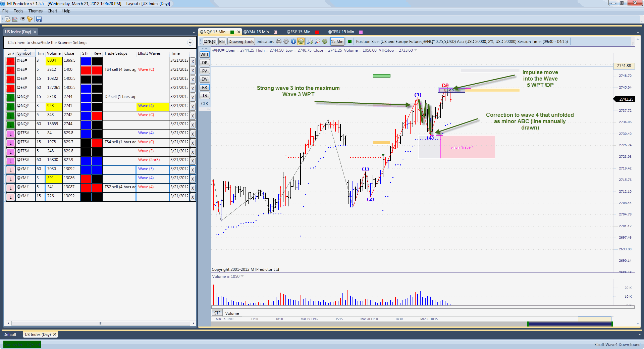This screenshot has width=644, height=349.
Task: Click yellow Wave (4) cell for @NQ# 3
Action: coord(153,107)
